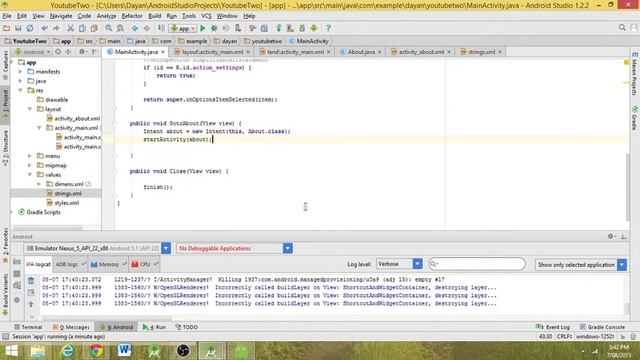
Task: Clear logcat with the trash icon
Action: click(x=31, y=281)
